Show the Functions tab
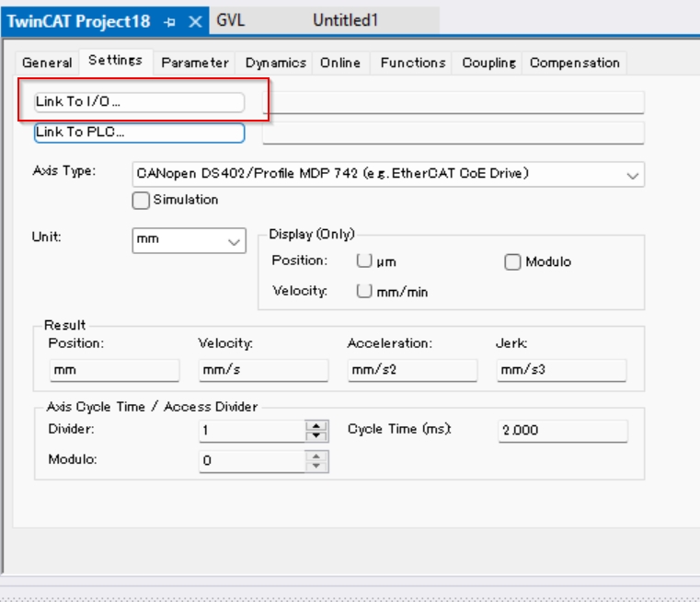The height and width of the screenshot is (602, 700). (x=413, y=63)
